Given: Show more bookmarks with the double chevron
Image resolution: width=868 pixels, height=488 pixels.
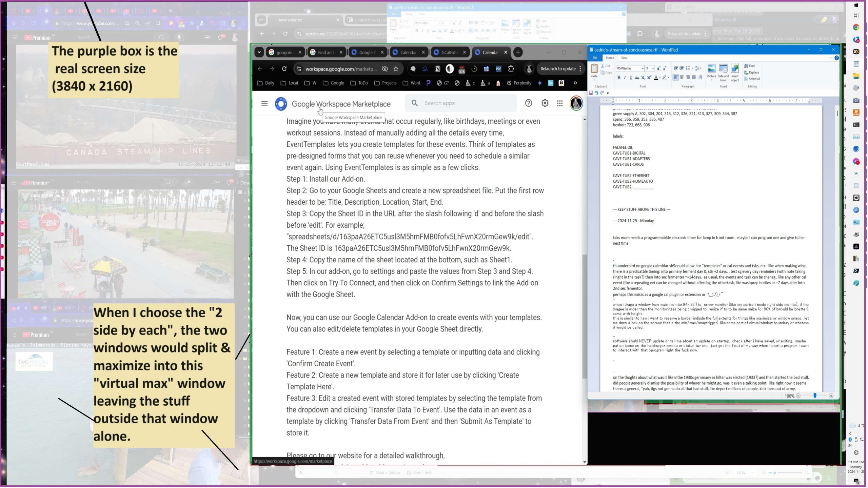Looking at the screenshot, I should click(575, 83).
